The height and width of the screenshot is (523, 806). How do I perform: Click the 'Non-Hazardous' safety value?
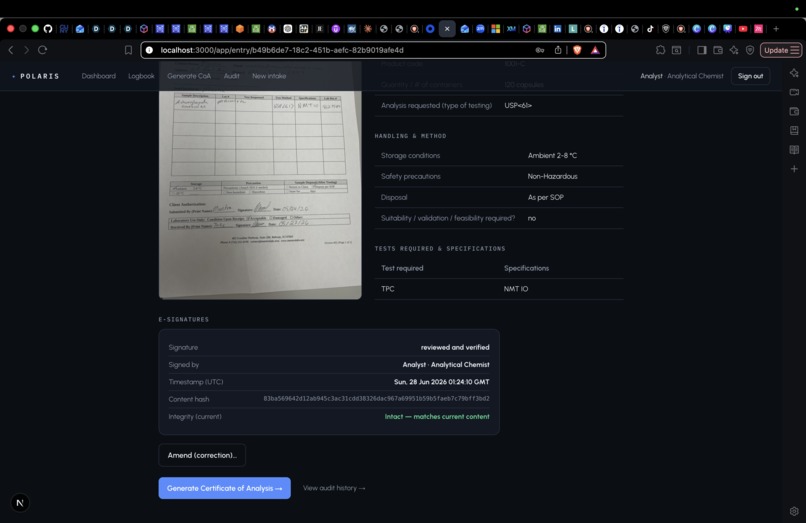pyautogui.click(x=552, y=176)
